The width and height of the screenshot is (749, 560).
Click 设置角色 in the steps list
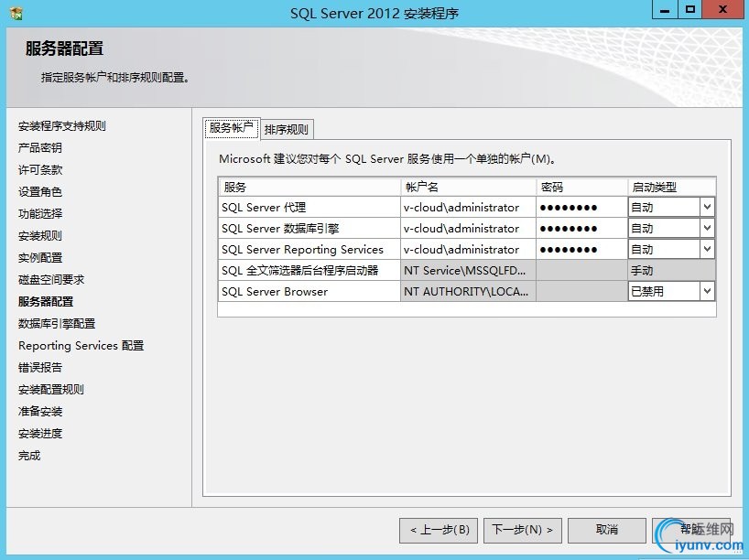coord(40,192)
